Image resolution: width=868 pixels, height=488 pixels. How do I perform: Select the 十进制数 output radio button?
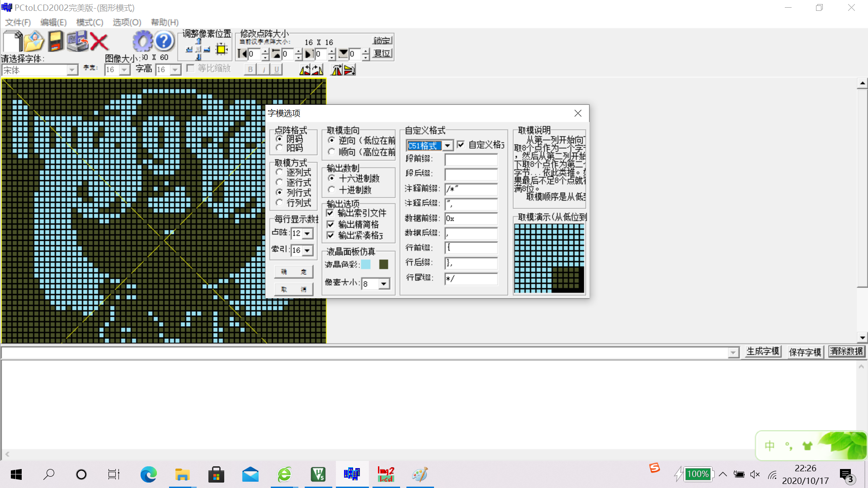332,190
